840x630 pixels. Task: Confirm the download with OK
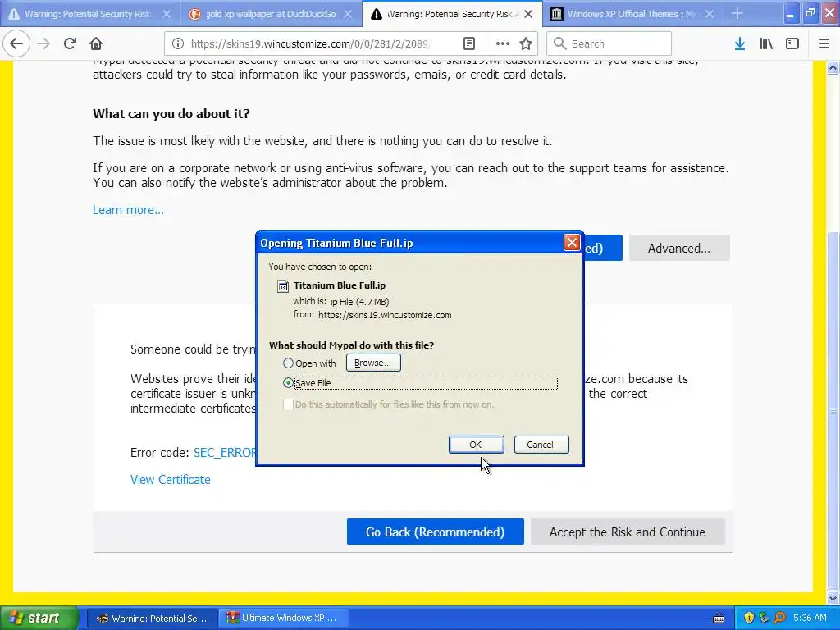tap(476, 445)
